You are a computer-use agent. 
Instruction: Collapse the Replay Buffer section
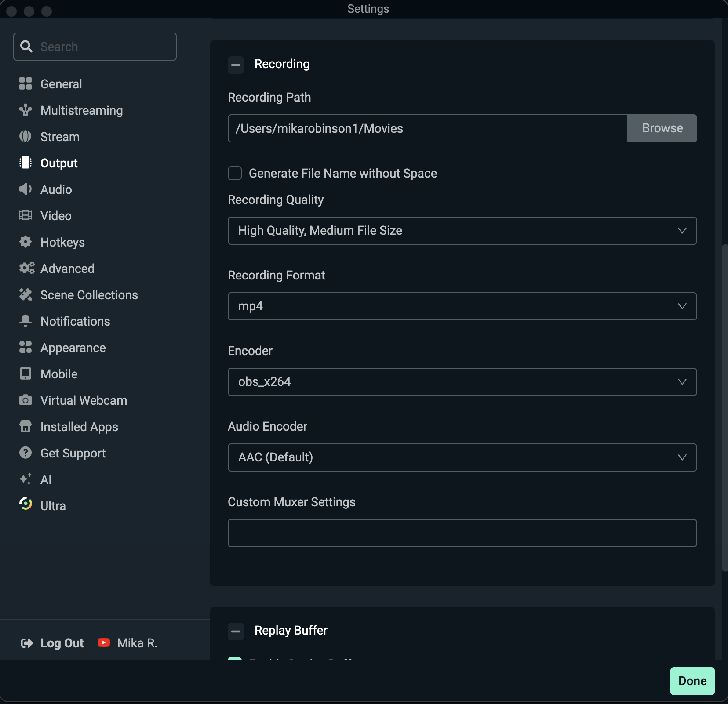(x=236, y=631)
